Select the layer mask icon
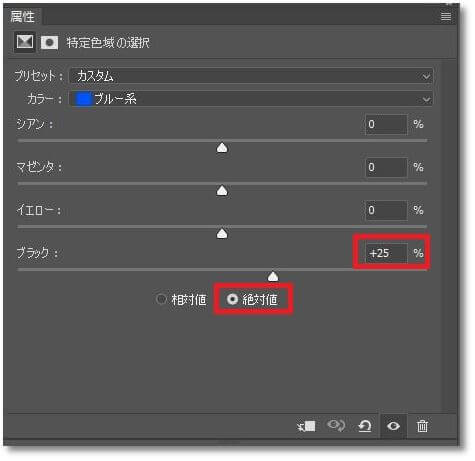 coord(49,43)
